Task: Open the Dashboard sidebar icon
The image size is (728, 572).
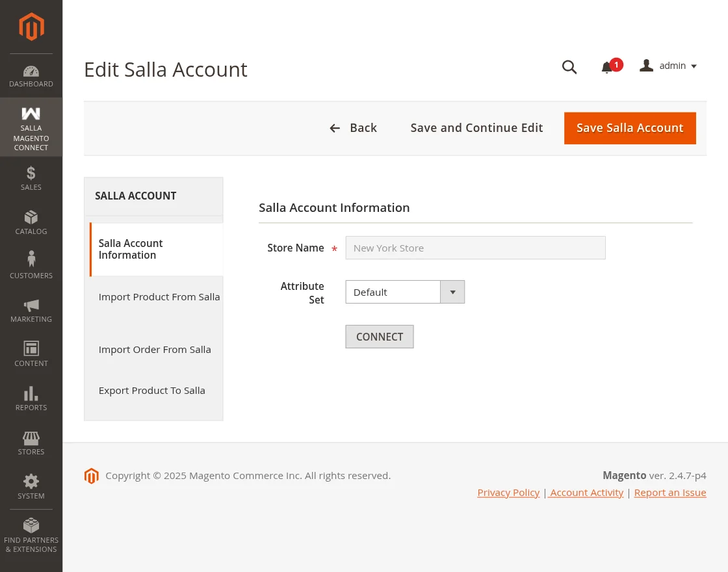Action: (31, 71)
